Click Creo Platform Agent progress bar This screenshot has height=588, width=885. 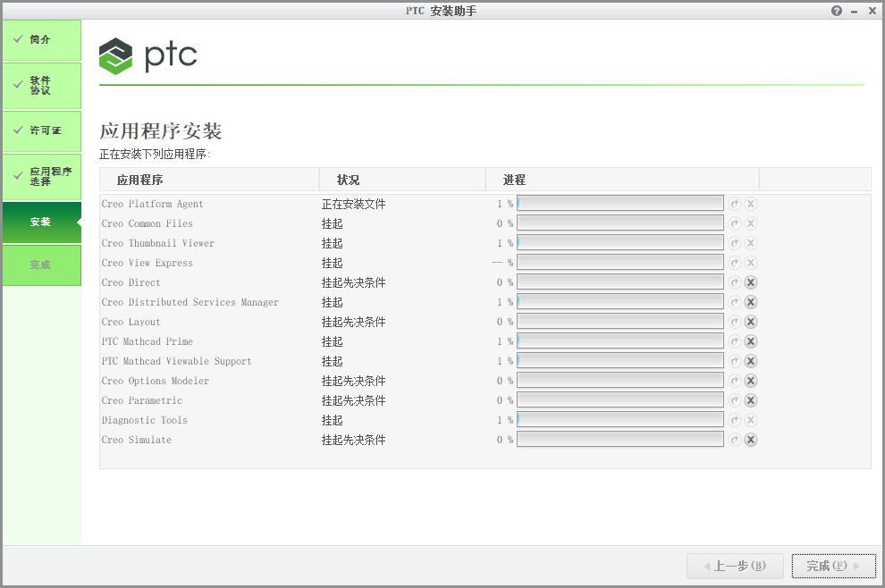620,204
